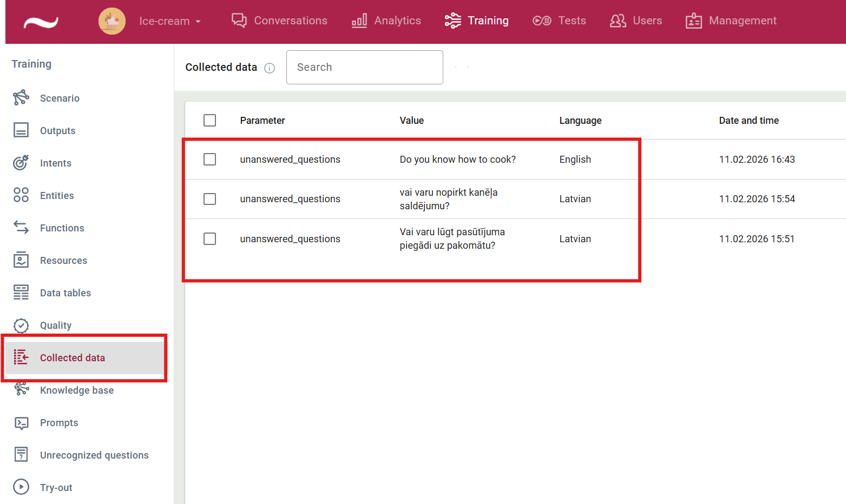846x504 pixels.
Task: Expand the Ice-cream bot dropdown
Action: point(170,21)
